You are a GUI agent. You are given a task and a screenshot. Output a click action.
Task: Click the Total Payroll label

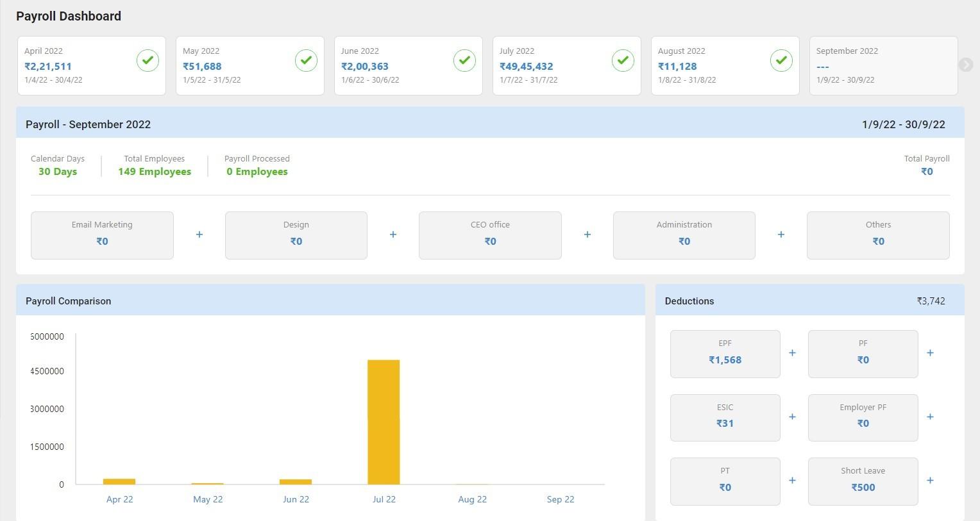pos(927,158)
